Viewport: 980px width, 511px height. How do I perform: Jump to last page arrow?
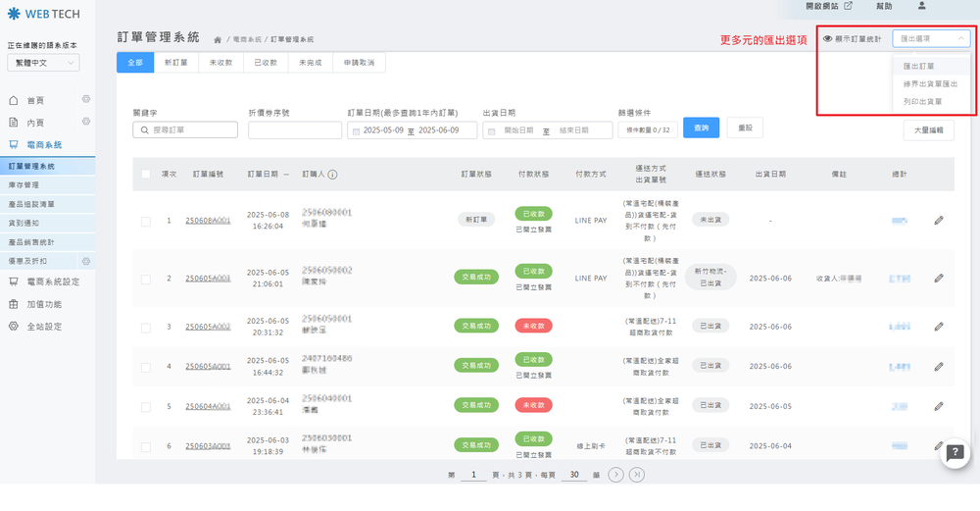point(637,475)
